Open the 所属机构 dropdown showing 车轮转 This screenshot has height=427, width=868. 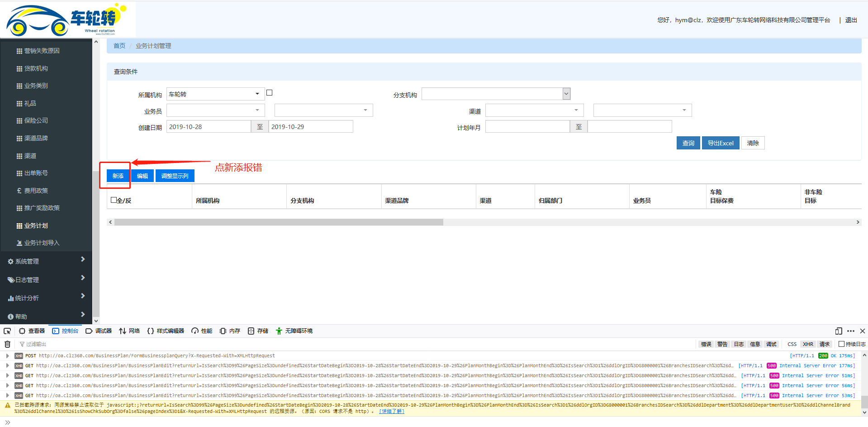(215, 94)
